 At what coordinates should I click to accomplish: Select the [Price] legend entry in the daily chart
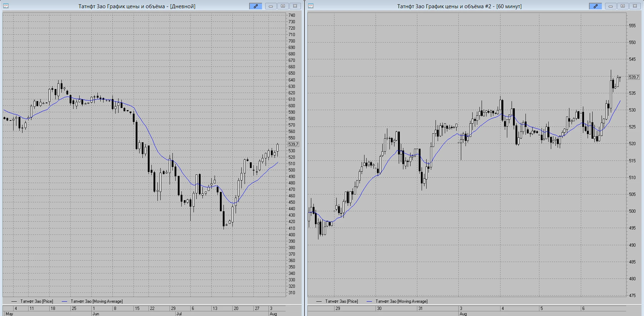(32, 301)
